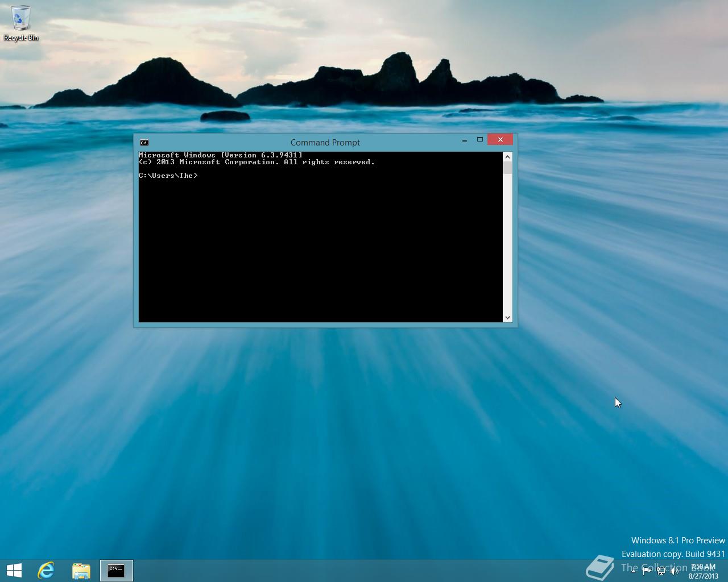Click the 'Microsoft Windows [Version 6.3.9431]' line
This screenshot has width=728, height=582.
(x=221, y=155)
